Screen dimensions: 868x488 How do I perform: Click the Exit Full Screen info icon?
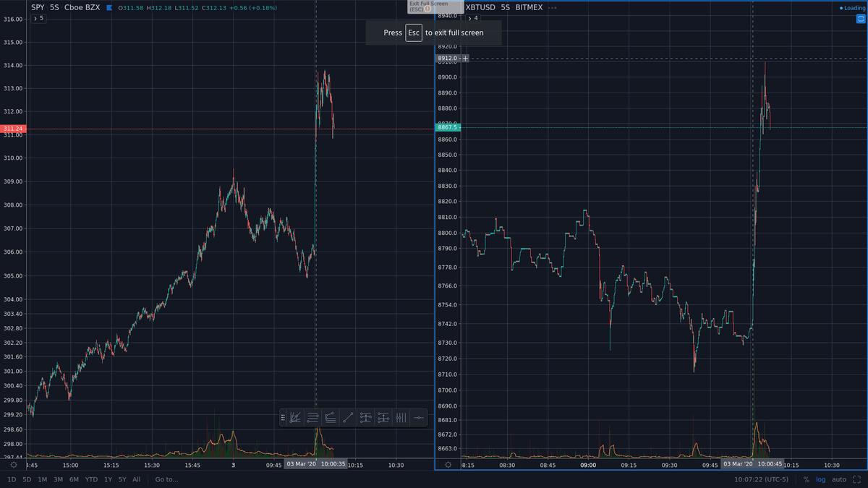[x=427, y=9]
